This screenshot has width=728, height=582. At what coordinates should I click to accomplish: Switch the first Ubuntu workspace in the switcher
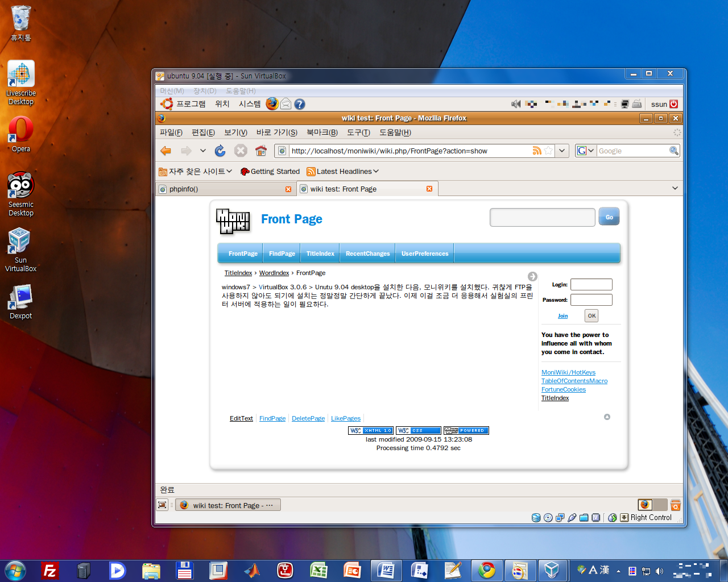(646, 505)
